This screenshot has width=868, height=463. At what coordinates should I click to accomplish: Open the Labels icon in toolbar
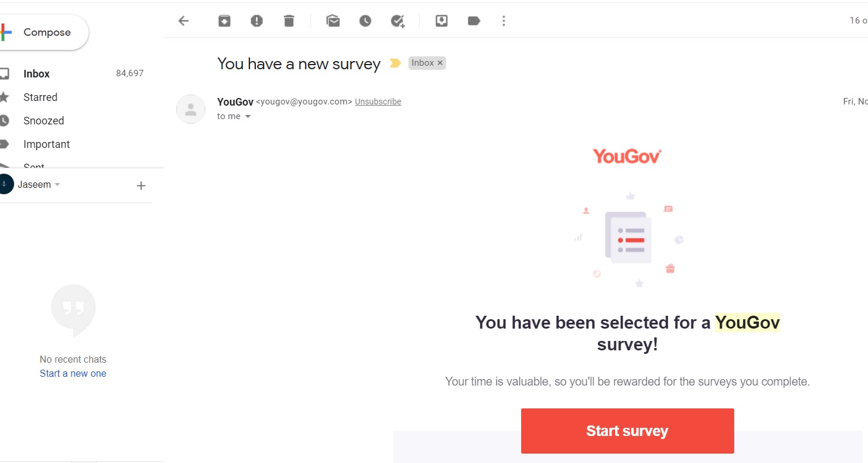click(x=474, y=21)
